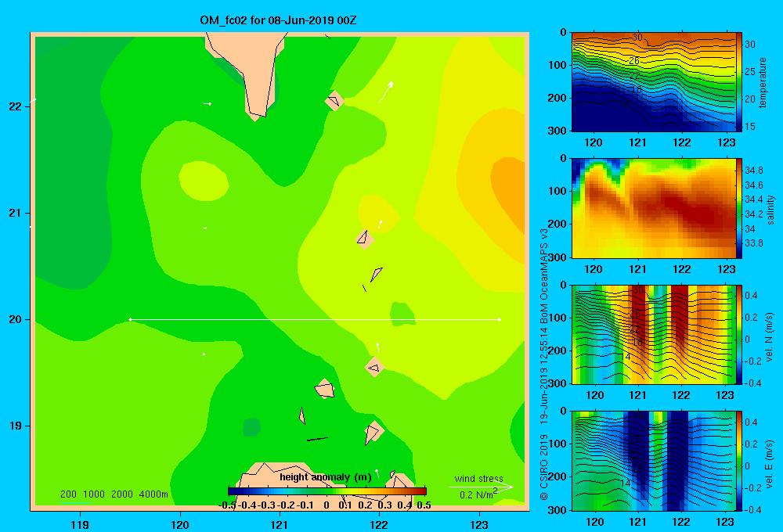Open the temperature section panel
This screenshot has width=783, height=532.
pyautogui.click(x=654, y=82)
